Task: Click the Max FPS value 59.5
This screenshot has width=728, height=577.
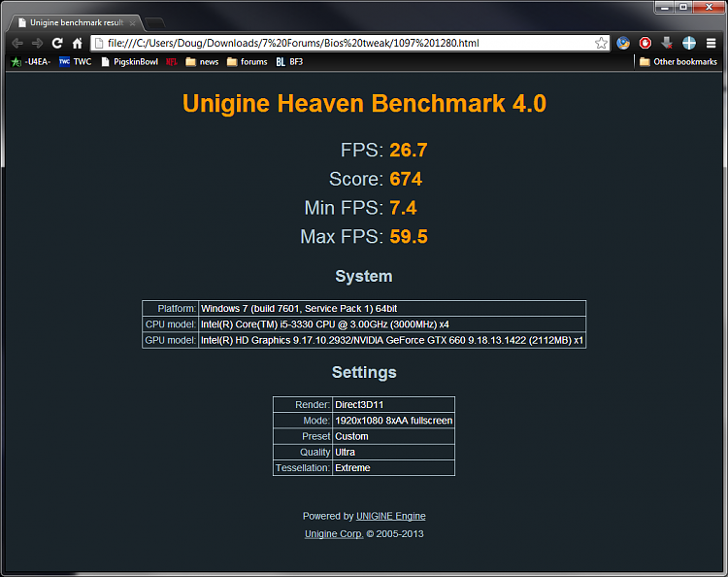Action: tap(409, 236)
